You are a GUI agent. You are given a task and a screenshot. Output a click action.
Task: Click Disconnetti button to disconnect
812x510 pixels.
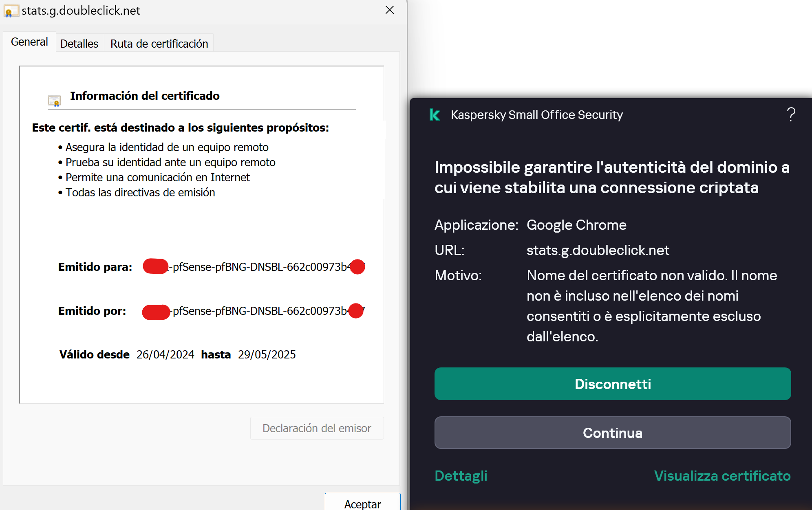click(611, 384)
